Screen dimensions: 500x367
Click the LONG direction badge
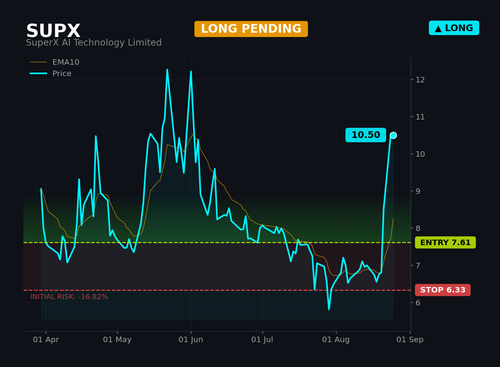(454, 28)
